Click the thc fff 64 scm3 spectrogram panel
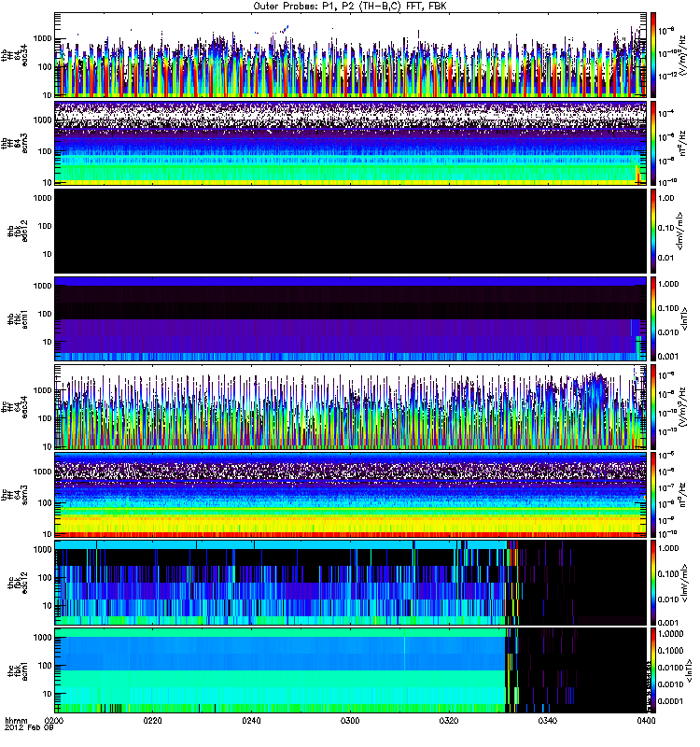700x747 pixels. (350, 495)
